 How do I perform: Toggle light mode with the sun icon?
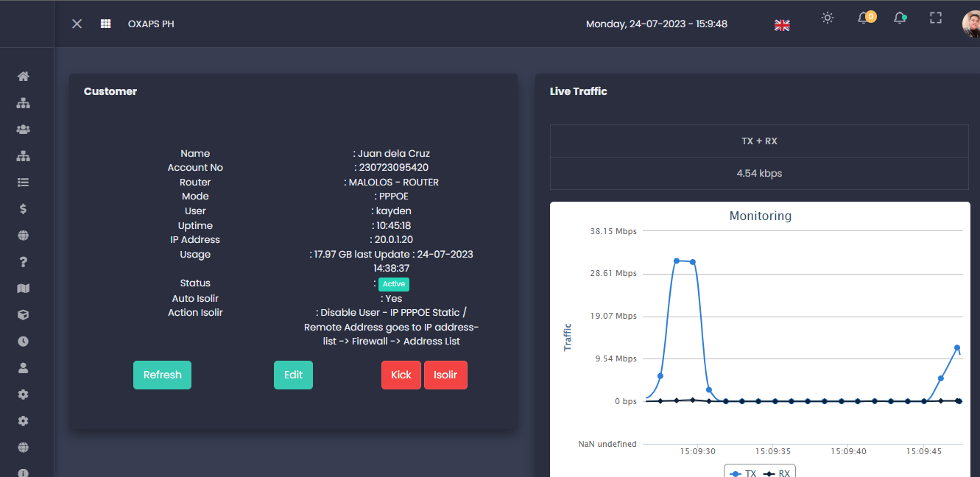tap(828, 18)
